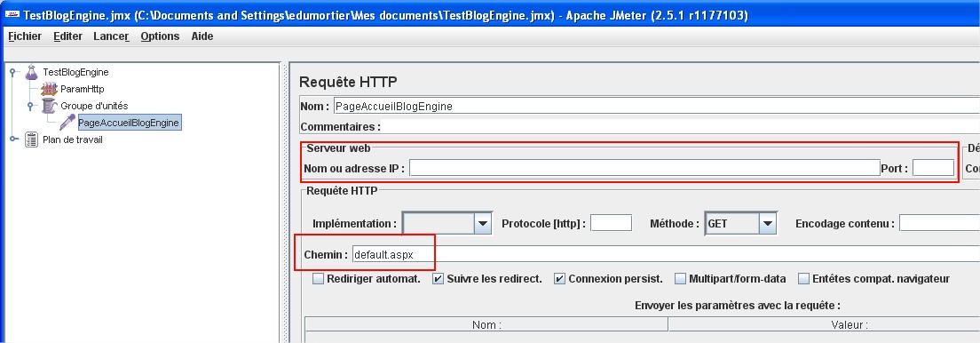
Task: Expand the Plan de travail node
Action: 13,140
